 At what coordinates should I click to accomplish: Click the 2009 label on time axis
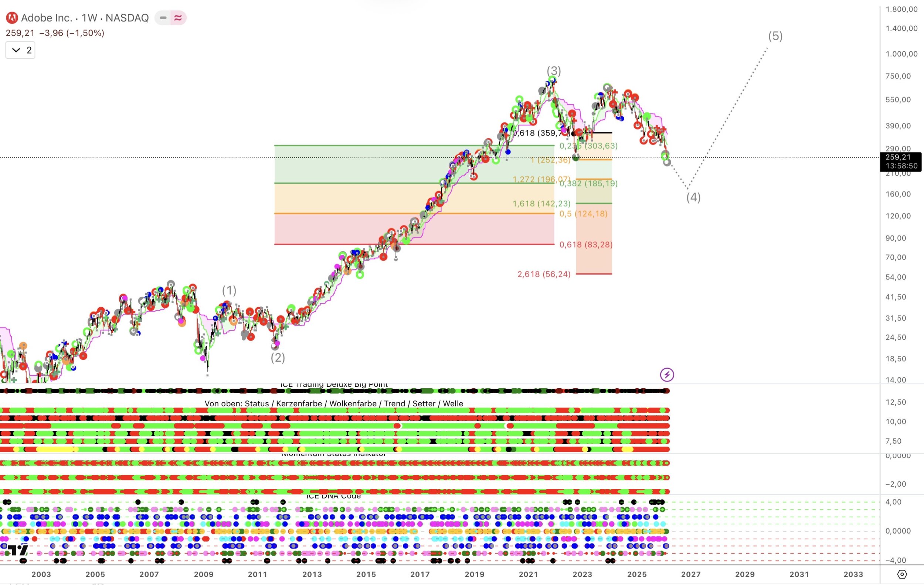203,574
